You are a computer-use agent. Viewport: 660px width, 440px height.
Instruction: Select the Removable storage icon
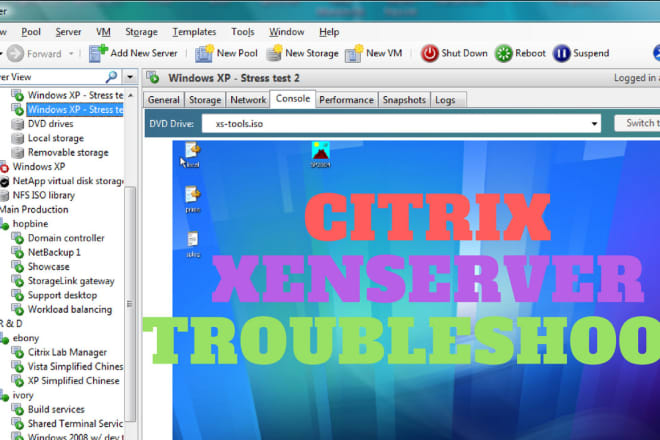pyautogui.click(x=17, y=152)
